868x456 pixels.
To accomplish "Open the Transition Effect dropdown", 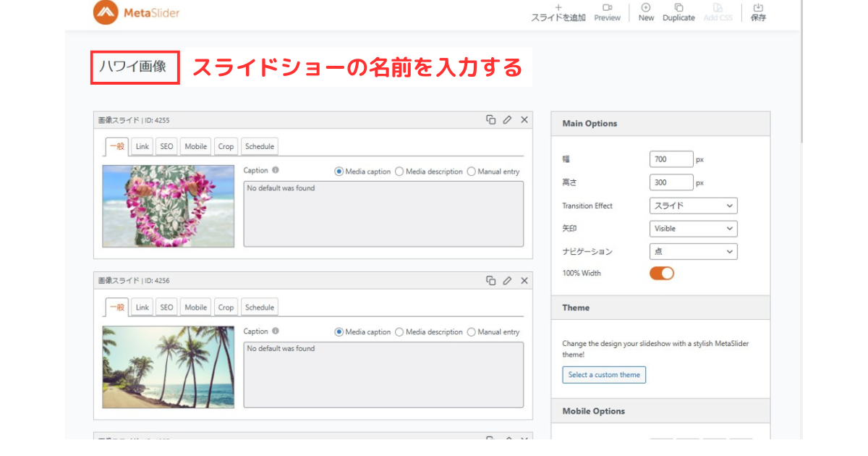I will click(x=692, y=206).
